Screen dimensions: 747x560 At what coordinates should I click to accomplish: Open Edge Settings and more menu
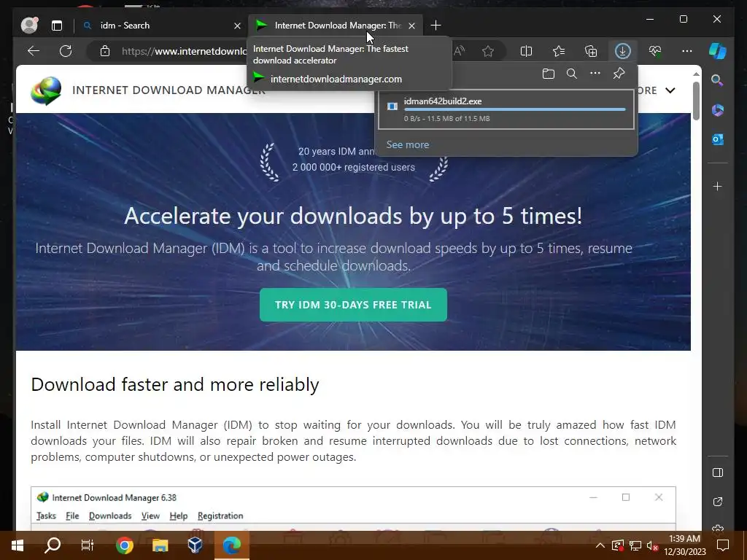(x=687, y=51)
